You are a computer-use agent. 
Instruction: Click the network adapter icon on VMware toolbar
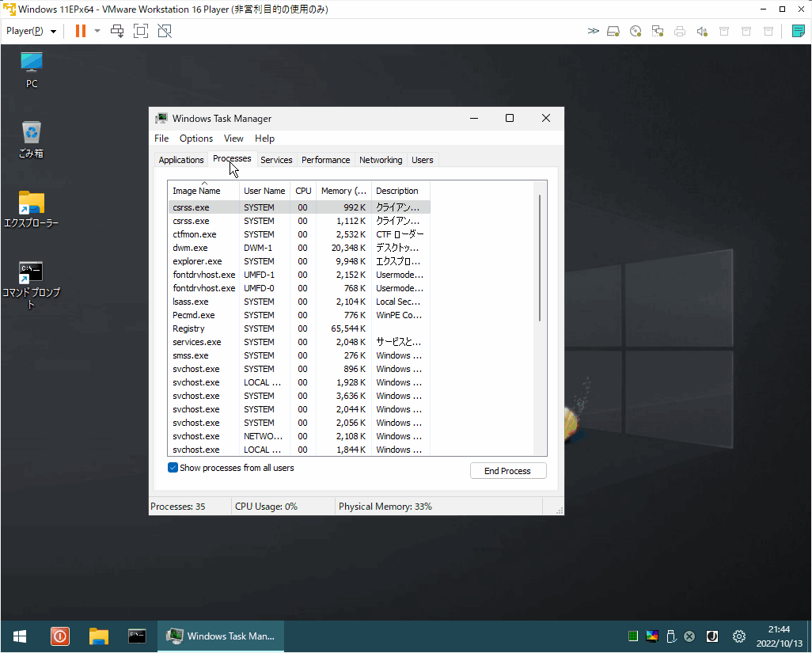658,31
